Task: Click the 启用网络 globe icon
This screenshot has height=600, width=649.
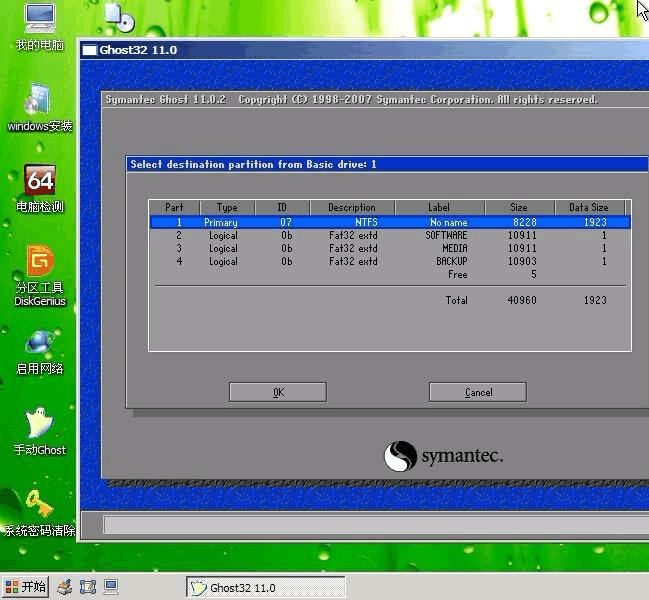Action: 39,342
